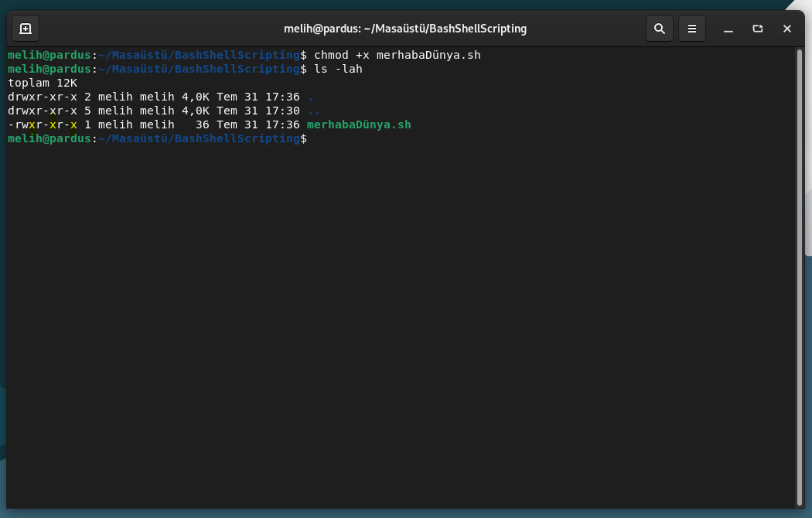Click the last prompt line at the cursor
This screenshot has height=518, width=812.
click(x=158, y=138)
